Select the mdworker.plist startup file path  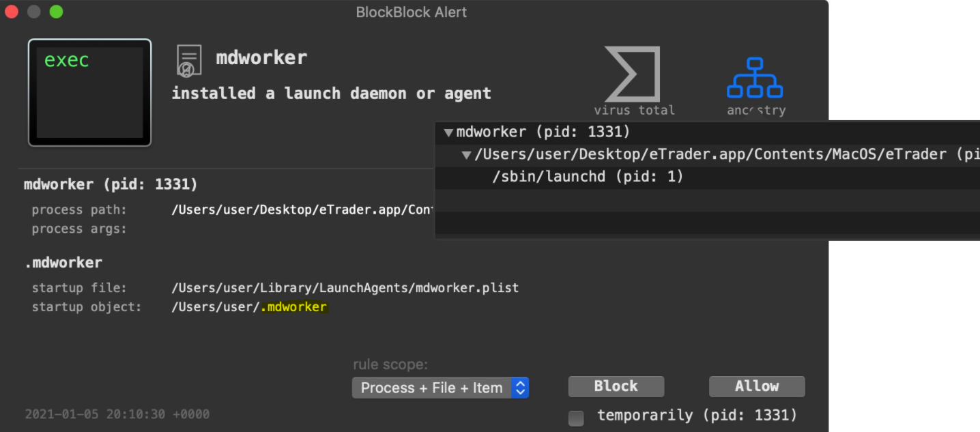click(x=345, y=287)
